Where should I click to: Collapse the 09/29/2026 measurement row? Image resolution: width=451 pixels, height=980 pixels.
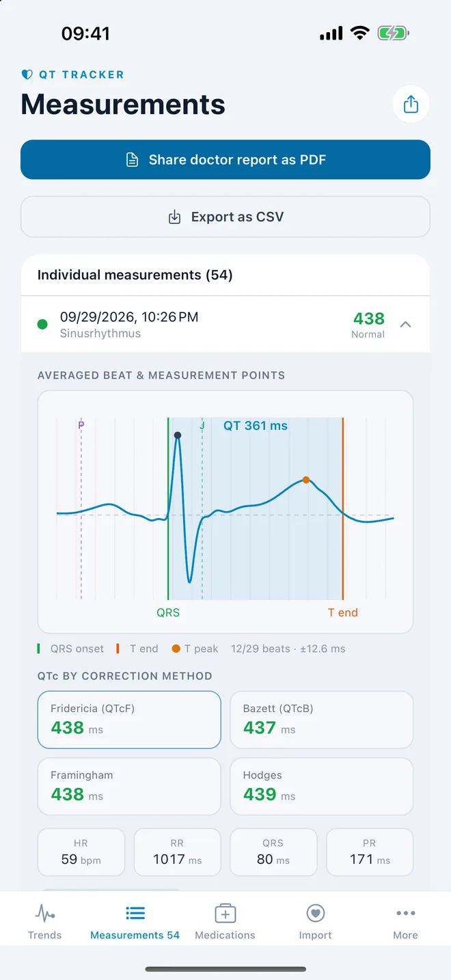point(405,325)
